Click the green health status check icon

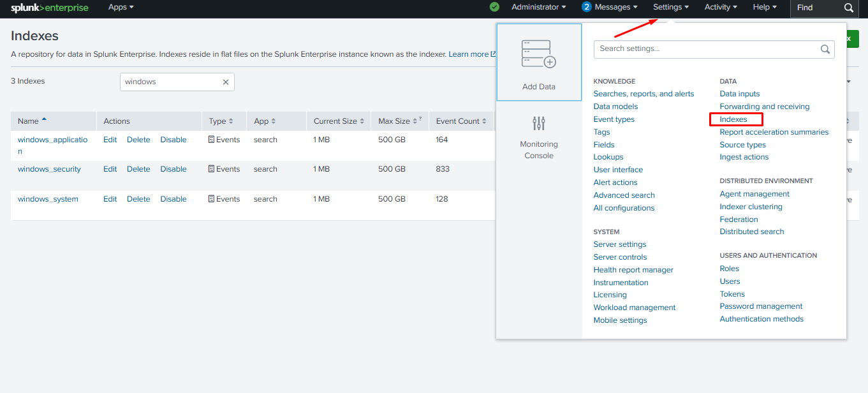coord(494,7)
